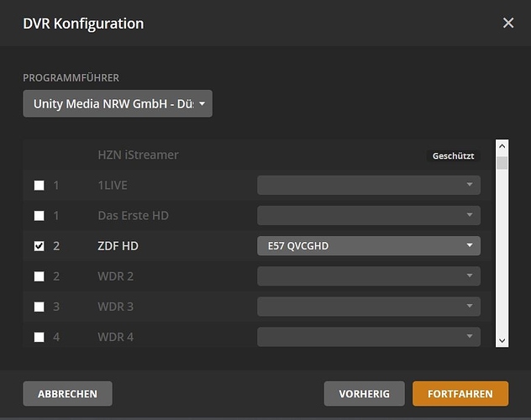Select the HZN iStreamer header text
This screenshot has width=531, height=420.
click(138, 155)
